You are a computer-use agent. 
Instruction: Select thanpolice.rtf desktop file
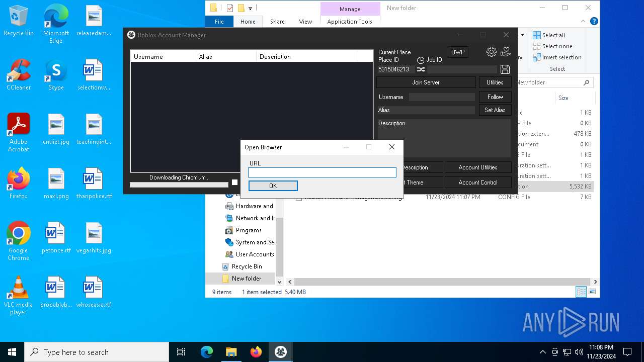(94, 184)
